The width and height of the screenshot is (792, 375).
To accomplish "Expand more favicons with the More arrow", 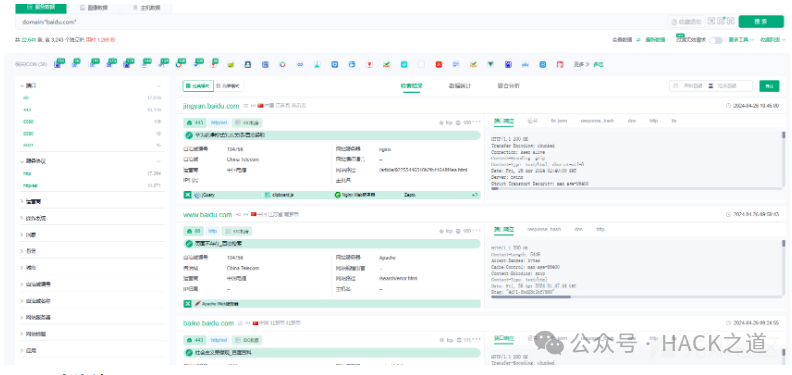I will tap(581, 65).
